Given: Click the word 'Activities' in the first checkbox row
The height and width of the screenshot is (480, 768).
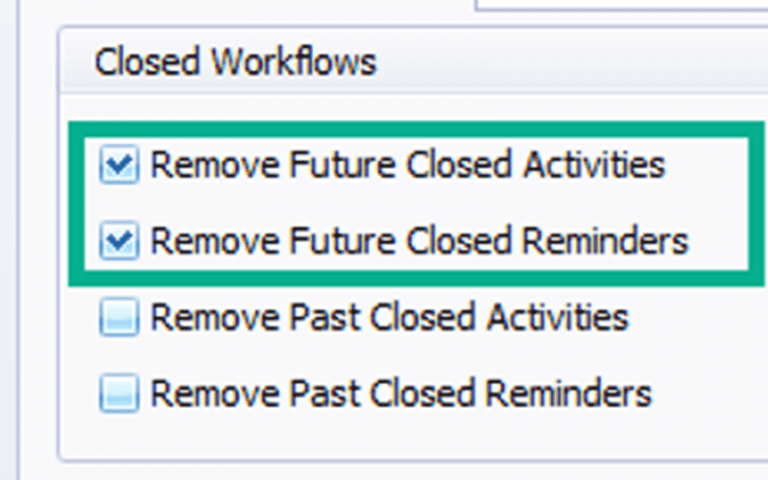Looking at the screenshot, I should point(594,165).
